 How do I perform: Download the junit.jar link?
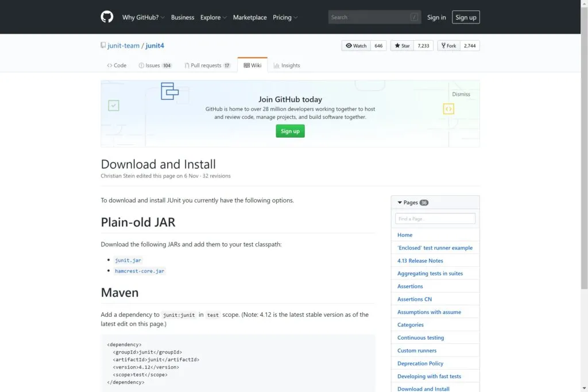click(x=128, y=260)
